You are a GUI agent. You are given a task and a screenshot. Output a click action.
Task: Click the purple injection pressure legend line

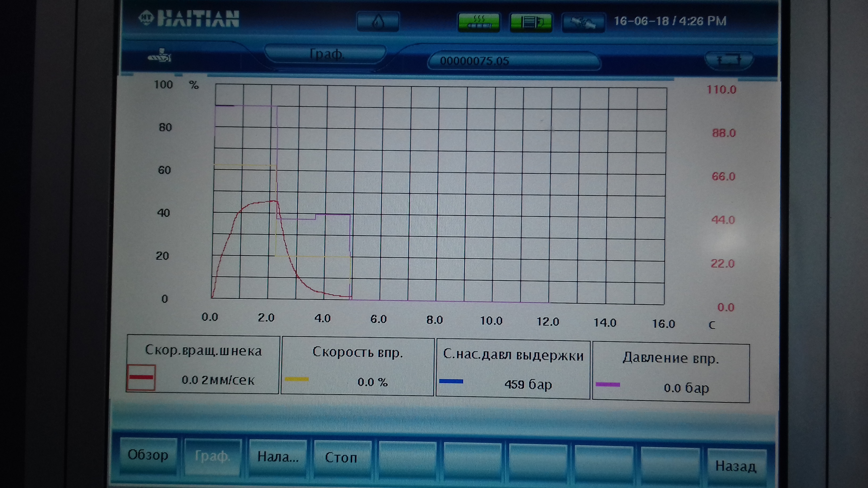[x=608, y=385]
